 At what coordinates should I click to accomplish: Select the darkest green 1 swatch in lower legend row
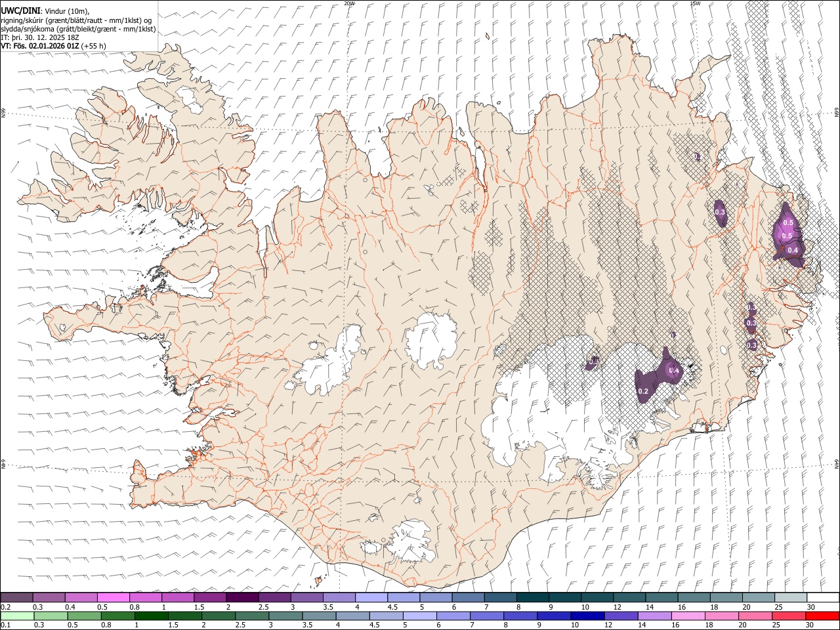(x=152, y=616)
